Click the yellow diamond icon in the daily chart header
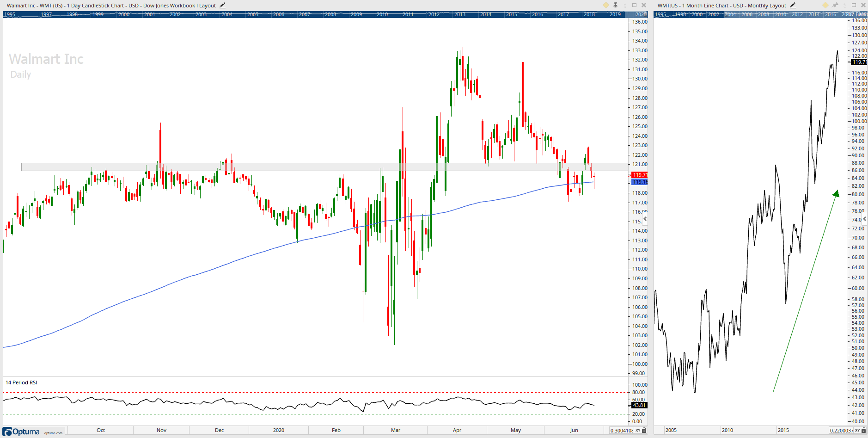Viewport: 868px width, 438px height. [x=606, y=5]
